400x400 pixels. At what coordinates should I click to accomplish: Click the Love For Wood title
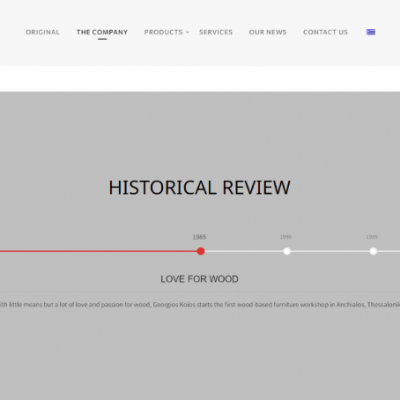(x=199, y=279)
